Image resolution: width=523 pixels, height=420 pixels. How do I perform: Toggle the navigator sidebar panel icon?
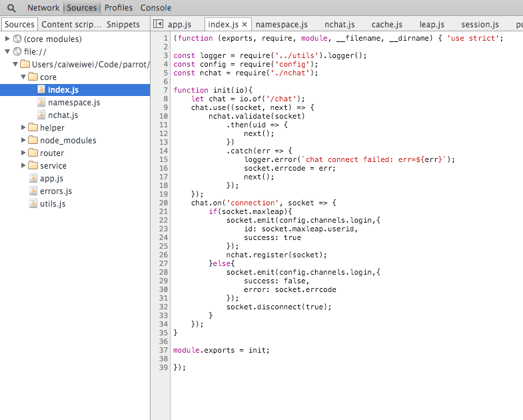point(158,24)
